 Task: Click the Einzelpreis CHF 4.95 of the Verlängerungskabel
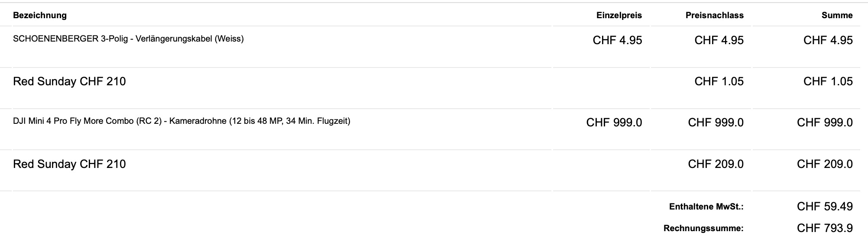pyautogui.click(x=617, y=40)
